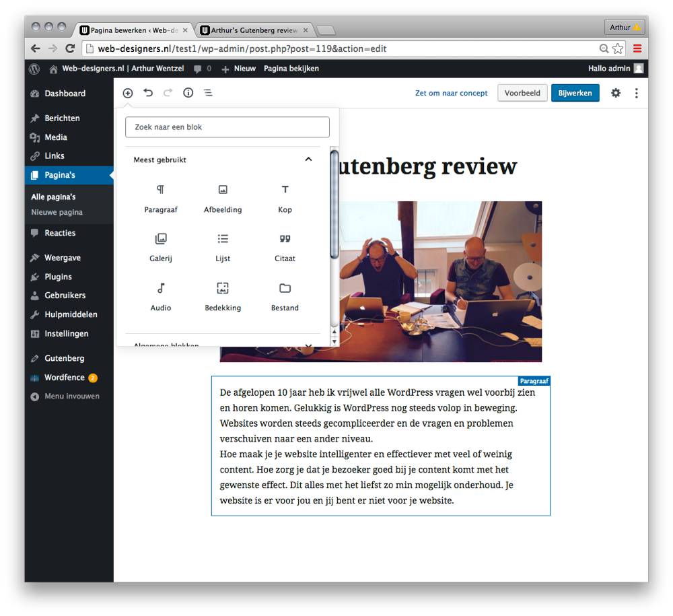Insert a Bestand block

285,297
